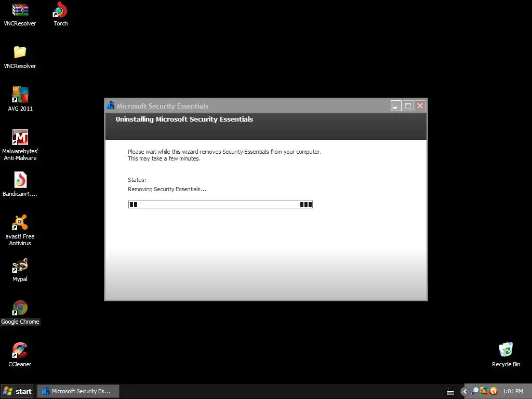Viewport: 532px width, 399px height.
Task: Click the uninstall progress bar
Action: click(x=220, y=204)
